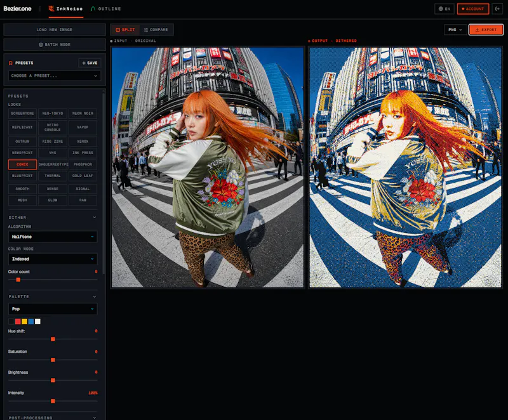Choose the Ink Press preset
The image size is (508, 420).
[x=83, y=153]
